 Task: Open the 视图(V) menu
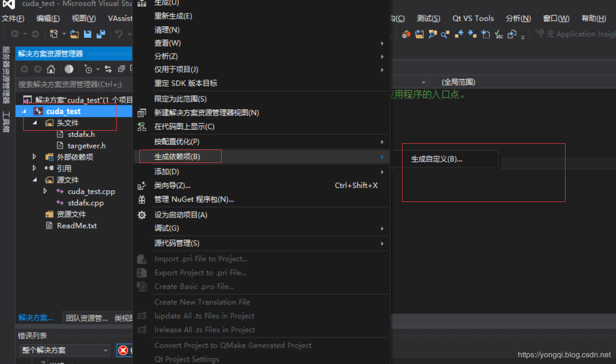point(84,18)
